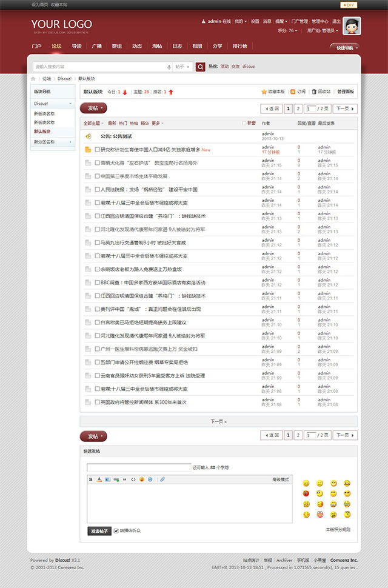
Task: Open the 我的 dropdown menu
Action: 241,22
